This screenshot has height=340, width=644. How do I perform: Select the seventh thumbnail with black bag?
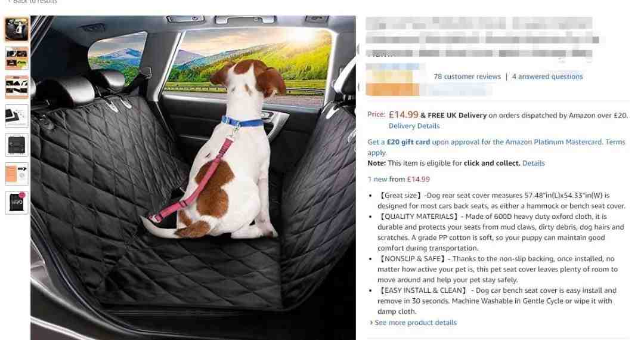click(17, 202)
